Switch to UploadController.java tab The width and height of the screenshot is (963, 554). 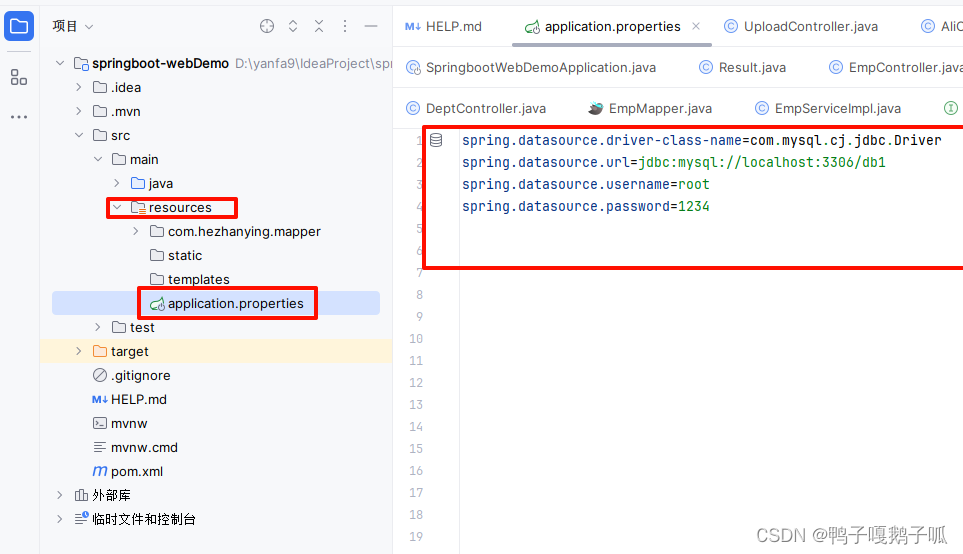pyautogui.click(x=801, y=26)
